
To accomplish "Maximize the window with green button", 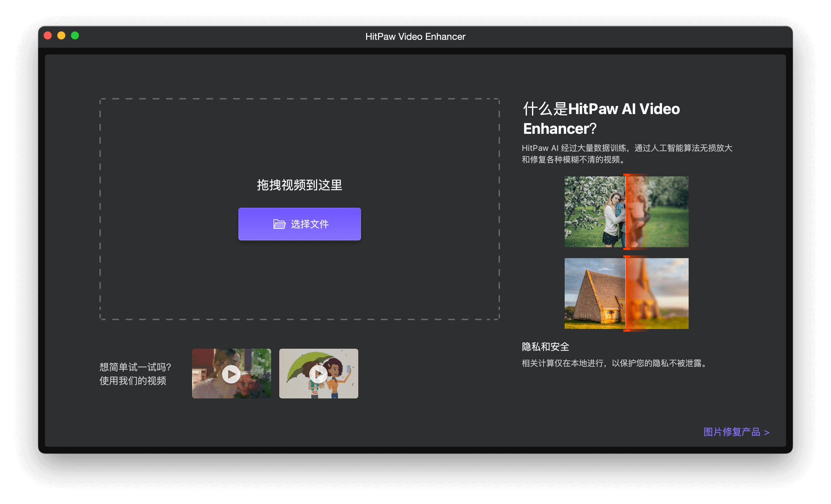I will pyautogui.click(x=75, y=35).
